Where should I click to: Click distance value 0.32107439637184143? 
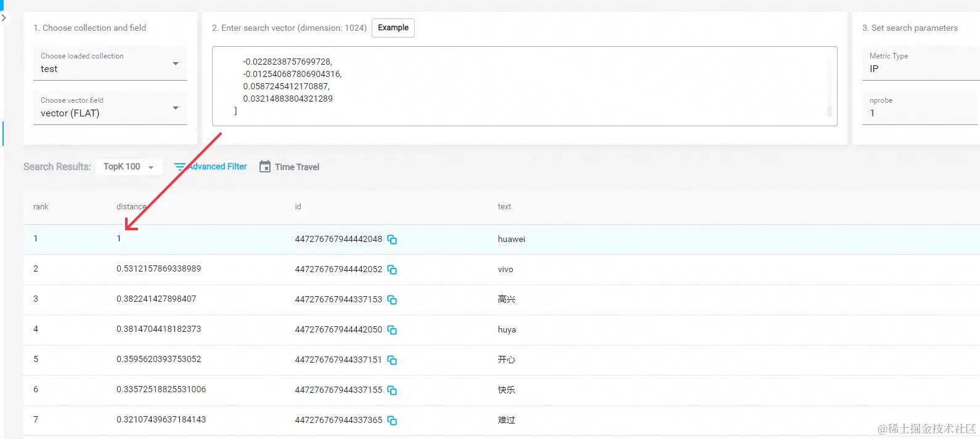[x=161, y=420]
